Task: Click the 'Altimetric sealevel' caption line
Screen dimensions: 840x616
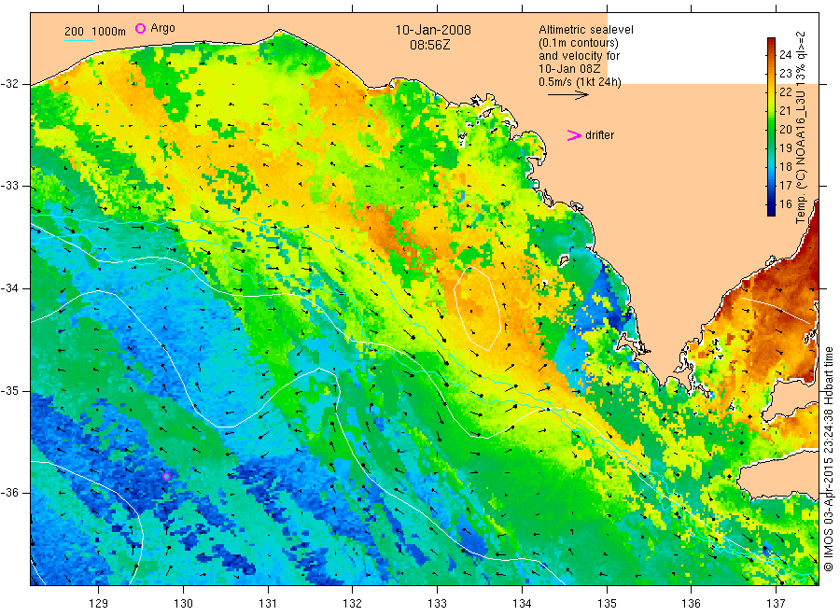Action: coord(586,30)
